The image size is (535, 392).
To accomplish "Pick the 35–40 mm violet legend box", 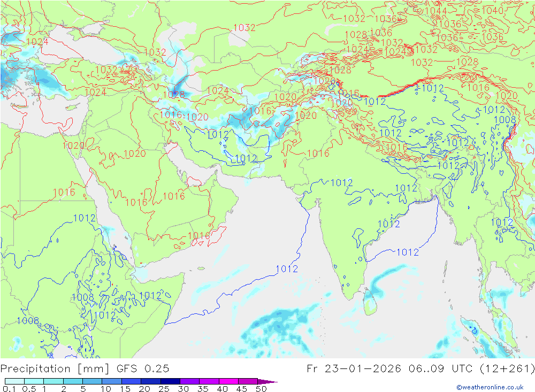I will coord(209,381).
